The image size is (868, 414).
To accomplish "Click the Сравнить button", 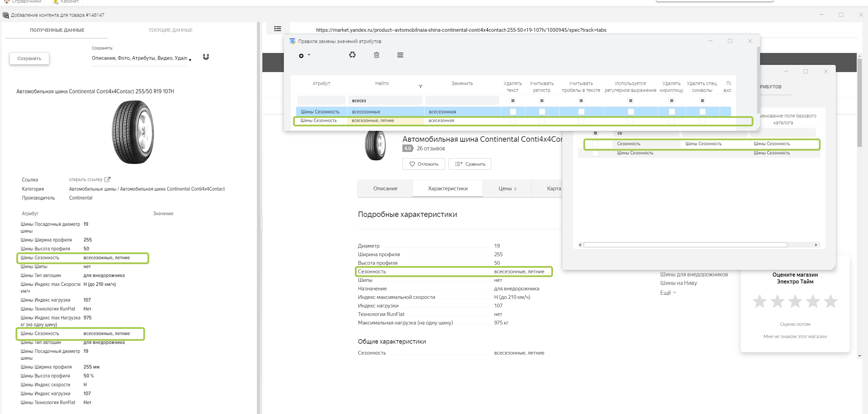I will click(x=470, y=164).
